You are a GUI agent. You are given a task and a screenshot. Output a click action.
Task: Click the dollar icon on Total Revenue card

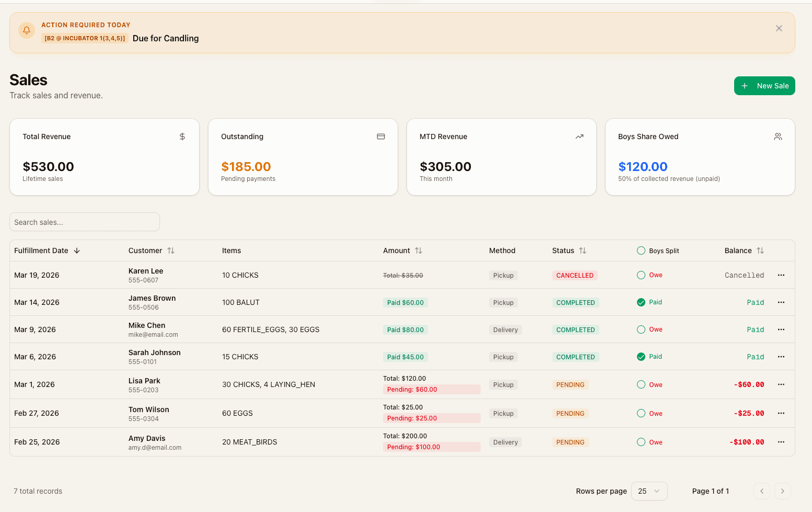(x=182, y=136)
